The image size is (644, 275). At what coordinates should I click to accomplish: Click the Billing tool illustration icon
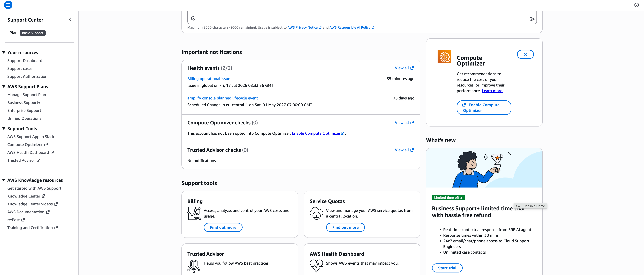194,213
